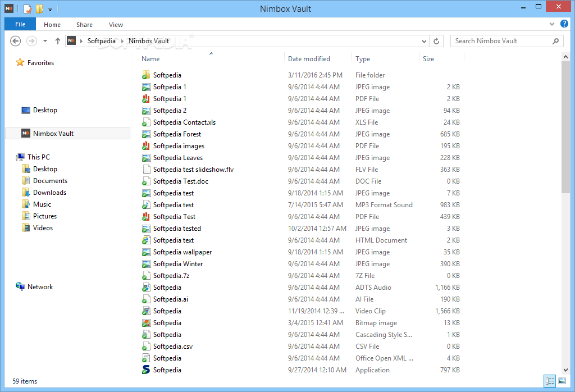The height and width of the screenshot is (392, 575).
Task: Select Softpedia Forest image icon
Action: point(146,134)
